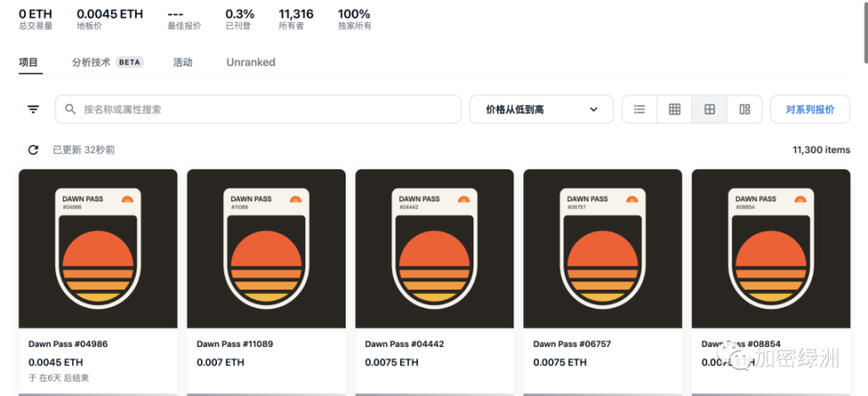Open Dawn Pass #04986 thumbnail

point(98,249)
